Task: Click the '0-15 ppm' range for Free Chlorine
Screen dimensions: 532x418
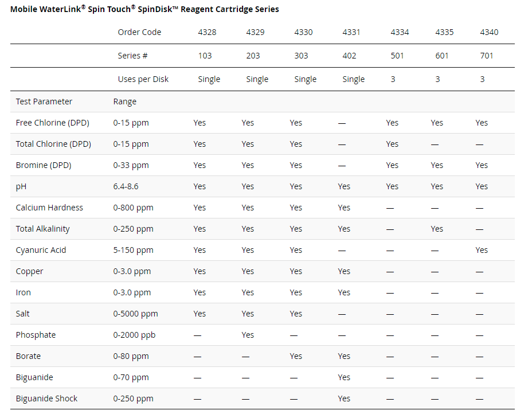Action: pos(131,123)
